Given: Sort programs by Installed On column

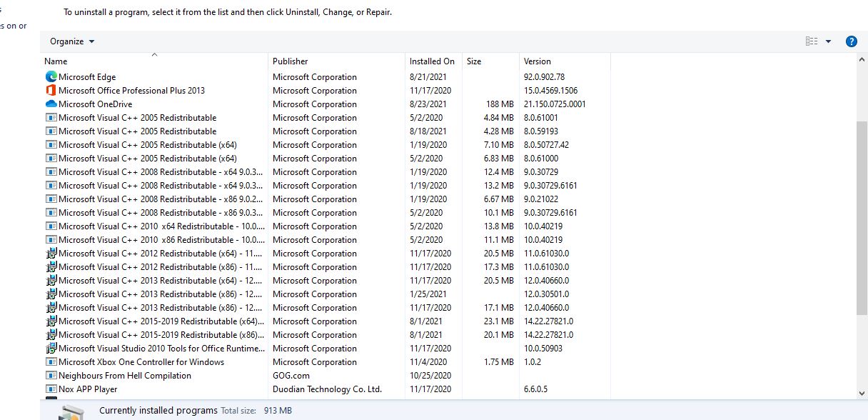Looking at the screenshot, I should pos(432,61).
